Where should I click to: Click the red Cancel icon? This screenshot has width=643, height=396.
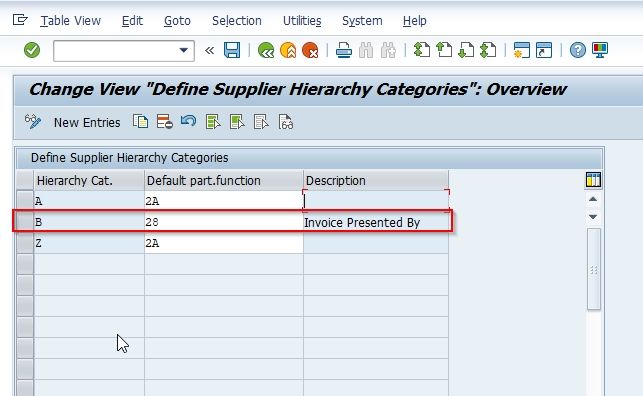click(310, 50)
